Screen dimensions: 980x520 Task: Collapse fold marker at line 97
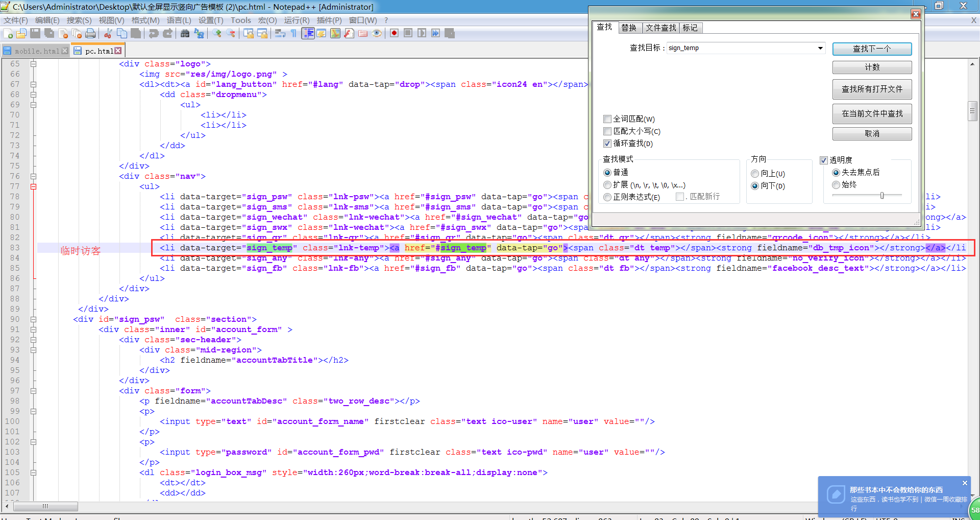click(x=33, y=391)
